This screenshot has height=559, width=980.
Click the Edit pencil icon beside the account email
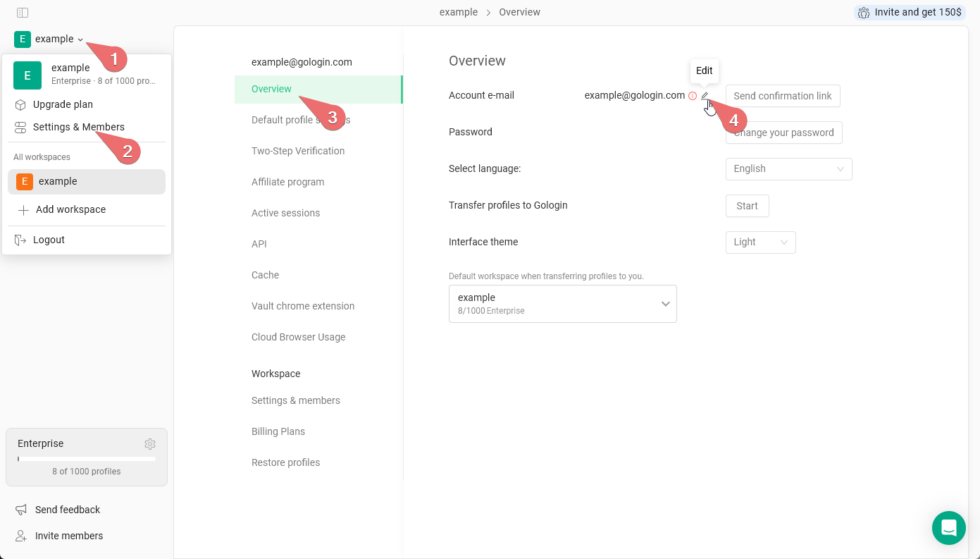point(705,95)
